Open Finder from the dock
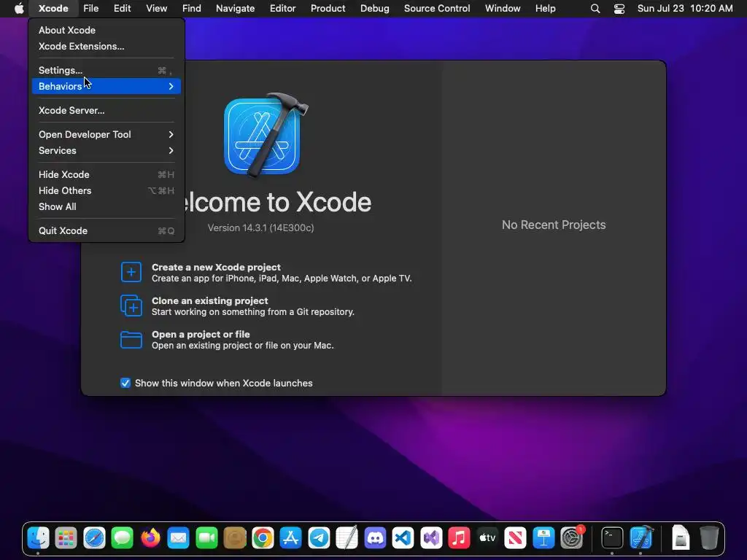747x560 pixels. coord(38,538)
